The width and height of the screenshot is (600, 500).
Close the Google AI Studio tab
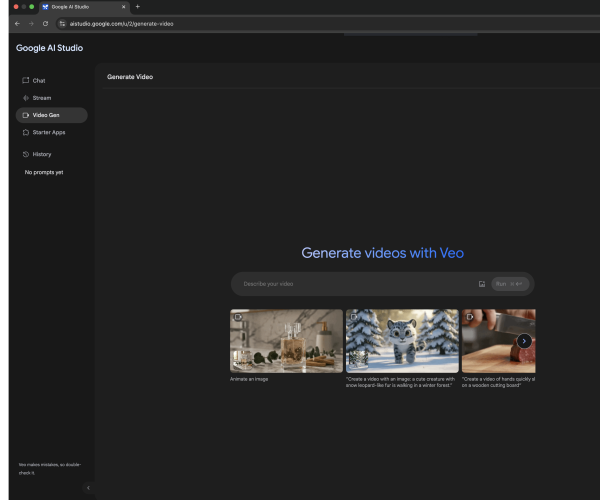[124, 7]
